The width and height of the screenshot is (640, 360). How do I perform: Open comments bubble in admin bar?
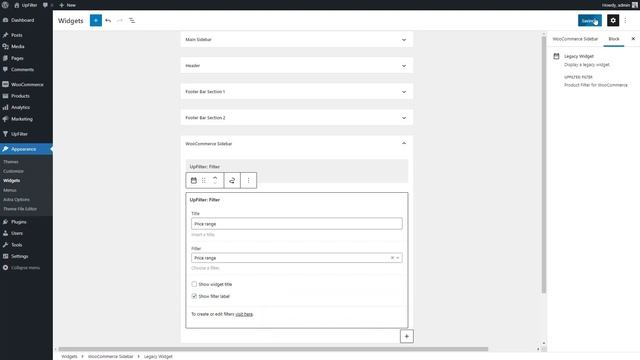click(x=46, y=5)
